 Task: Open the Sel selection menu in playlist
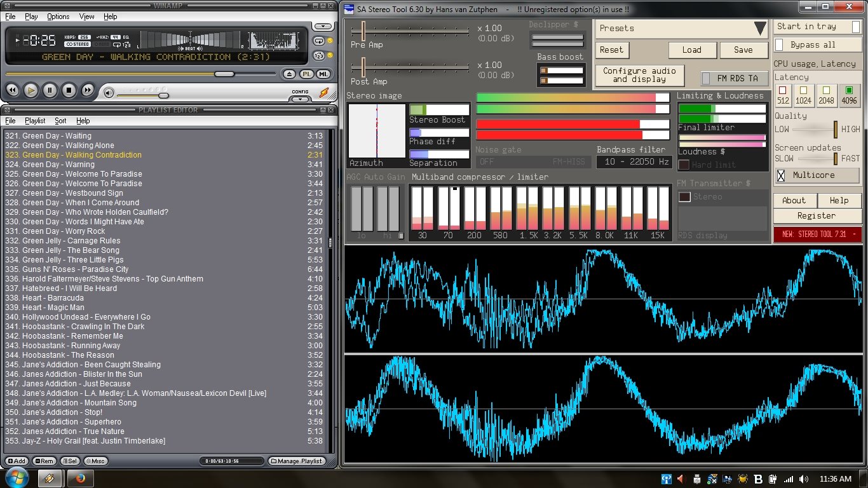70,461
